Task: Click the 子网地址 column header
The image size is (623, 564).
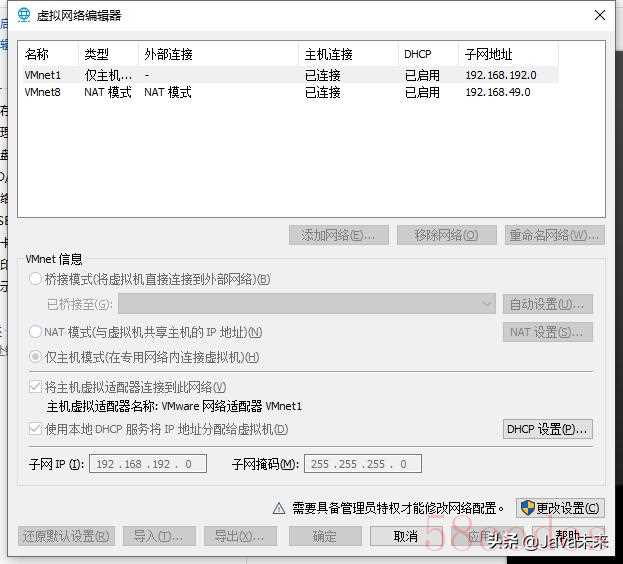Action: (x=488, y=54)
